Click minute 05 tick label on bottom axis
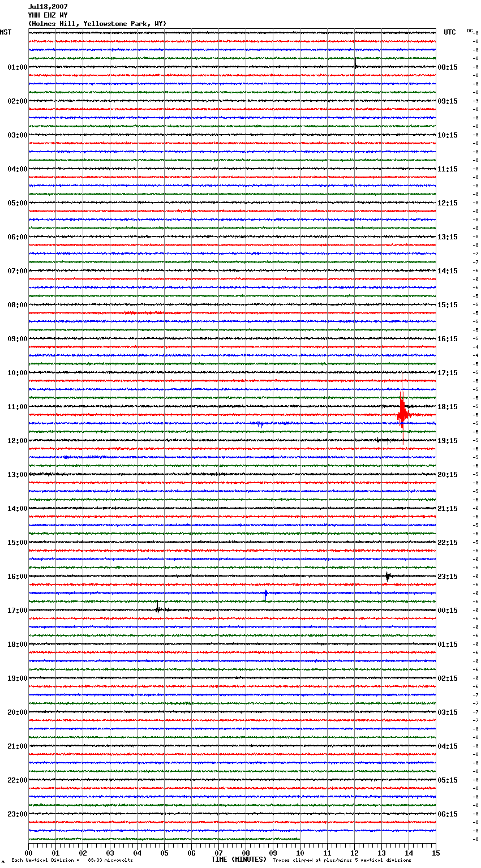 (164, 853)
